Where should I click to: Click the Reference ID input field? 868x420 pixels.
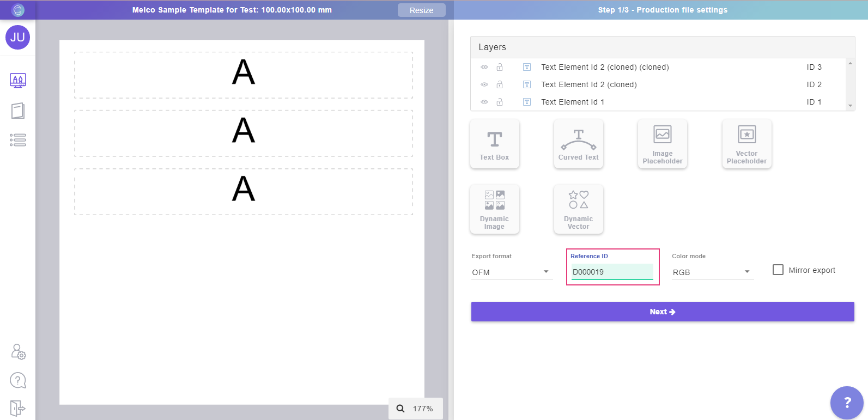611,272
